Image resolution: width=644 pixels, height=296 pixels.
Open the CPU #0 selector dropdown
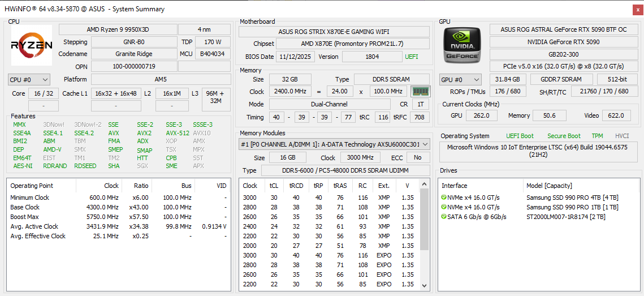[x=29, y=79]
